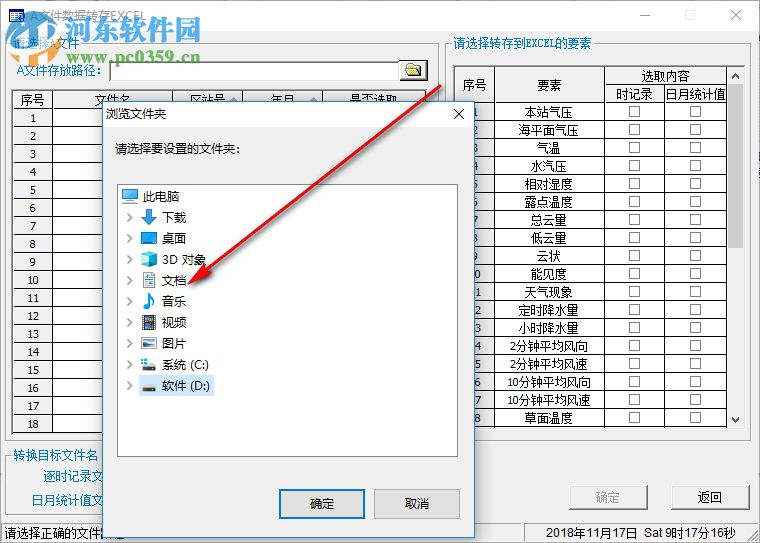
Task: Click the 10分钟平均风速 element row
Action: coord(549,400)
